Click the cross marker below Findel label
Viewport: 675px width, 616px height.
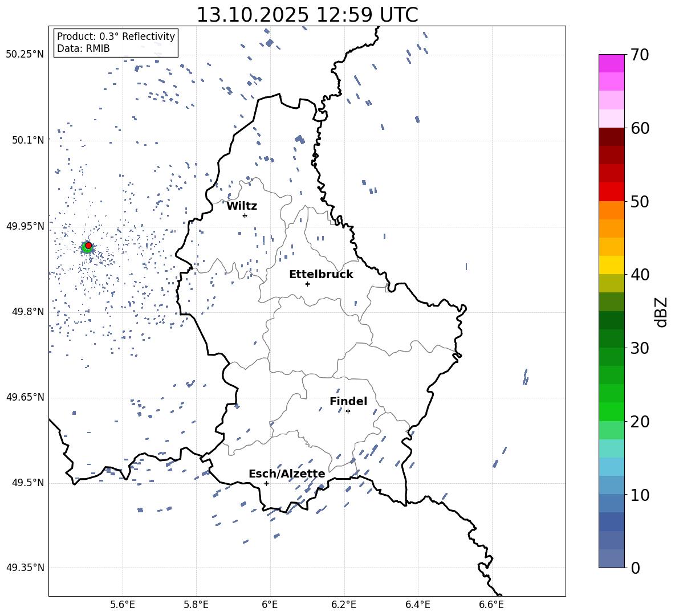click(x=348, y=411)
